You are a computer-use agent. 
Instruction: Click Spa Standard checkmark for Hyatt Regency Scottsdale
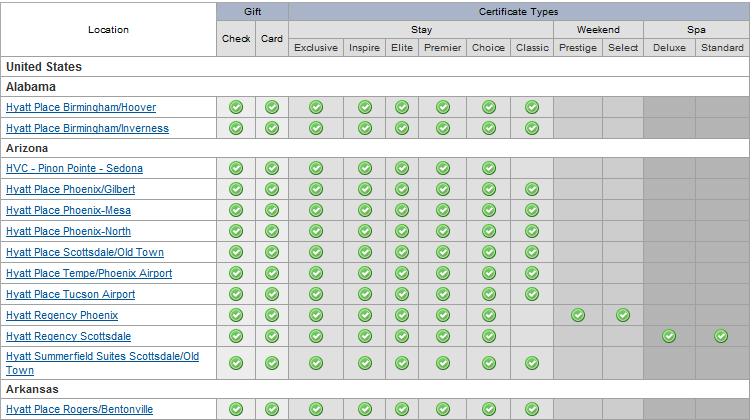point(721,336)
